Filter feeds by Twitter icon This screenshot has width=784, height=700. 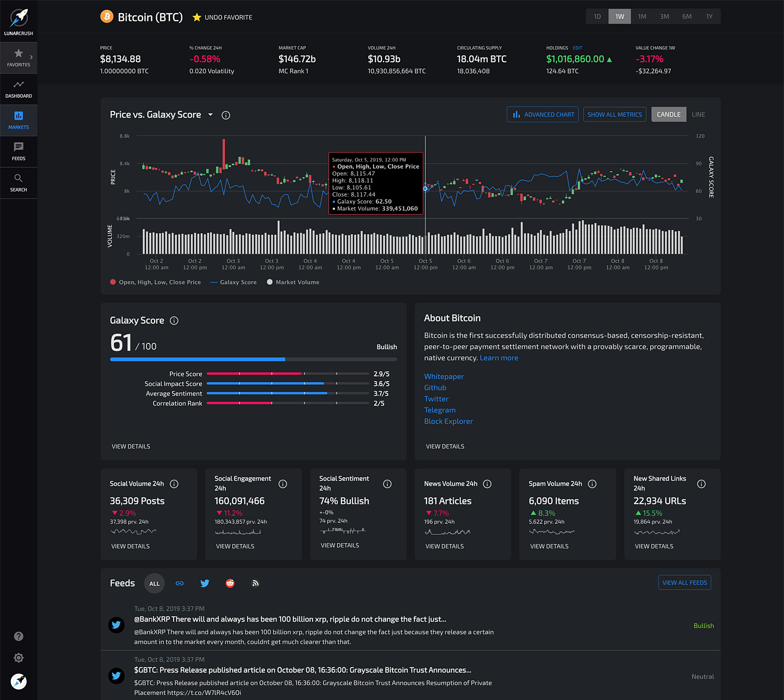pyautogui.click(x=205, y=583)
